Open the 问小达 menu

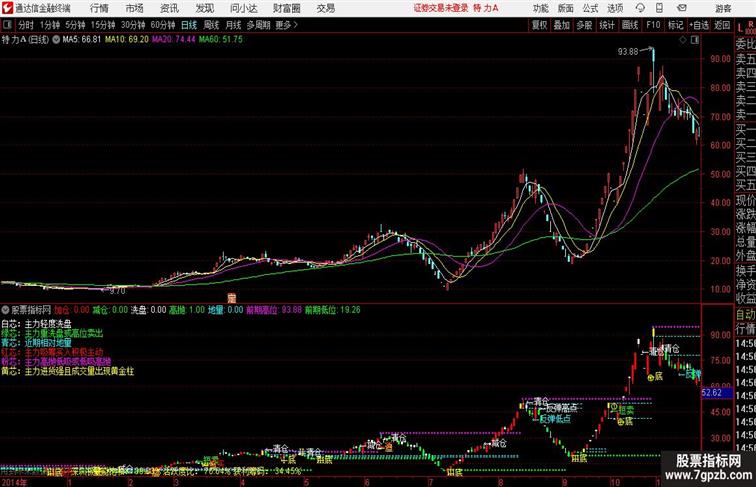pyautogui.click(x=243, y=8)
